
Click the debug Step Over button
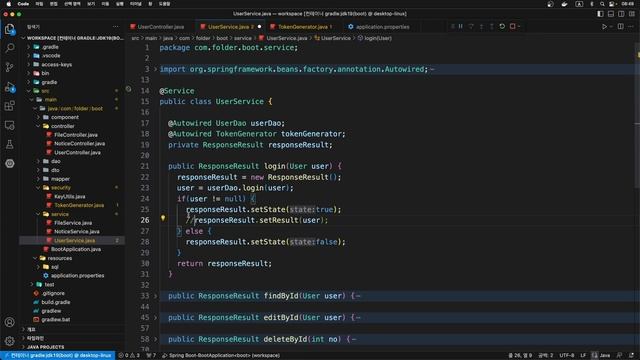tap(471, 27)
